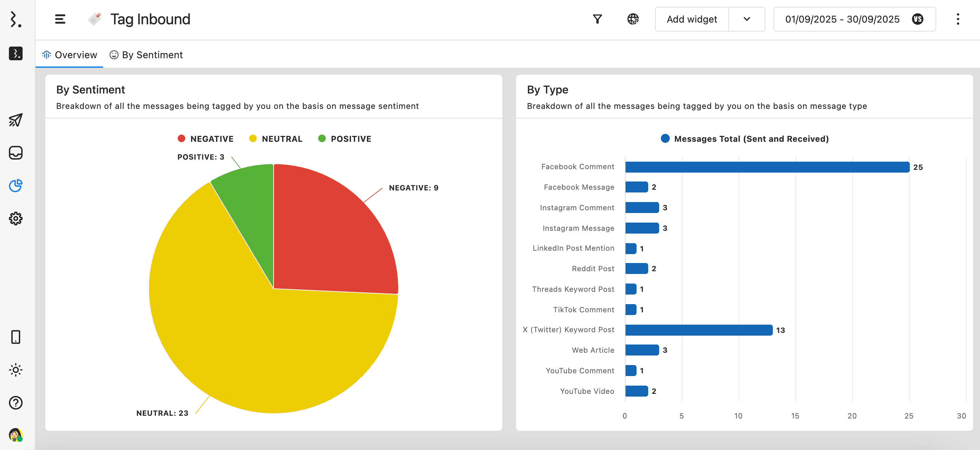Open the help question mark icon
Viewport: 980px width, 450px height.
[16, 402]
